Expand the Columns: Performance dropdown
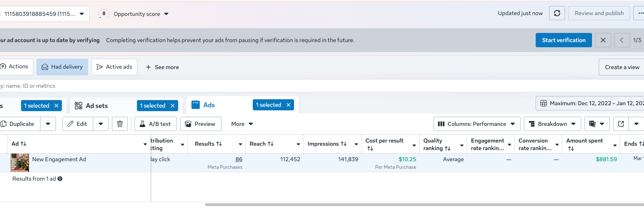 tap(477, 124)
